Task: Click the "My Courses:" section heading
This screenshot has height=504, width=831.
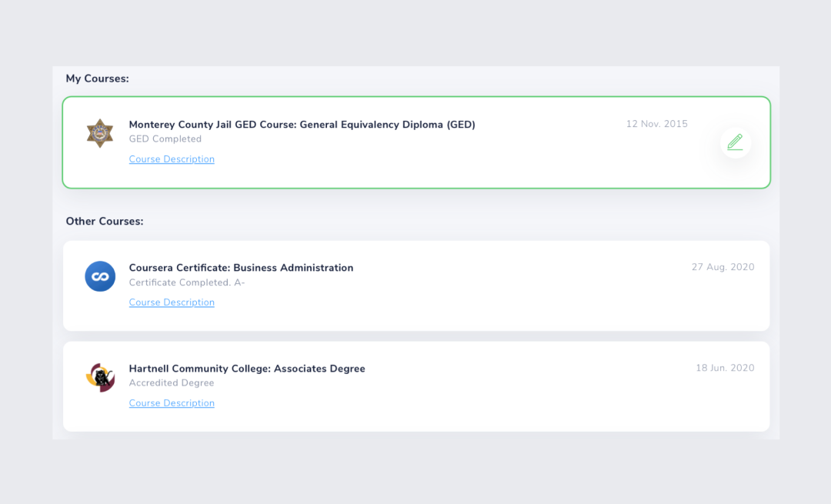Action: click(x=97, y=78)
